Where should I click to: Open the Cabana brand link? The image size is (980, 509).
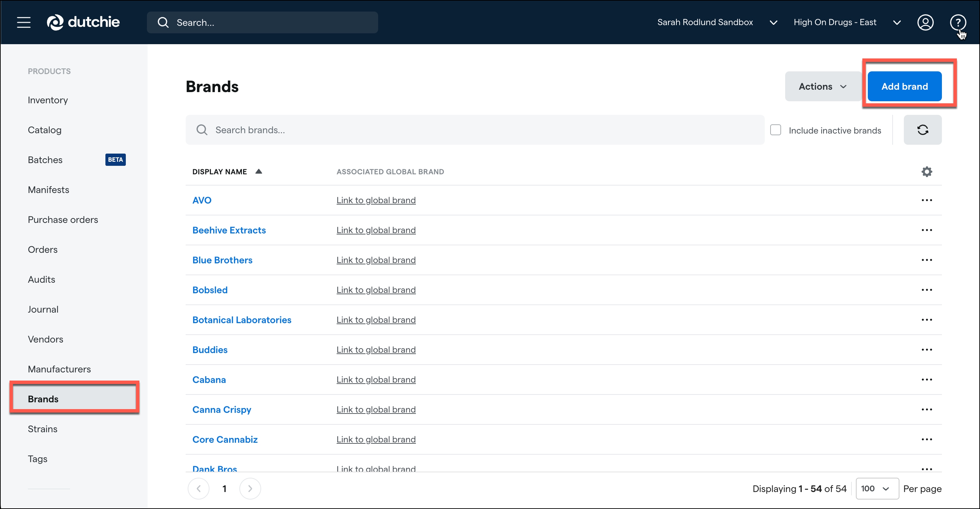pos(209,380)
